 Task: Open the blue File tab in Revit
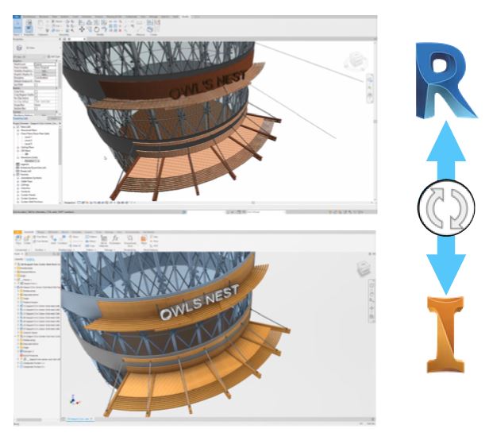[17, 17]
